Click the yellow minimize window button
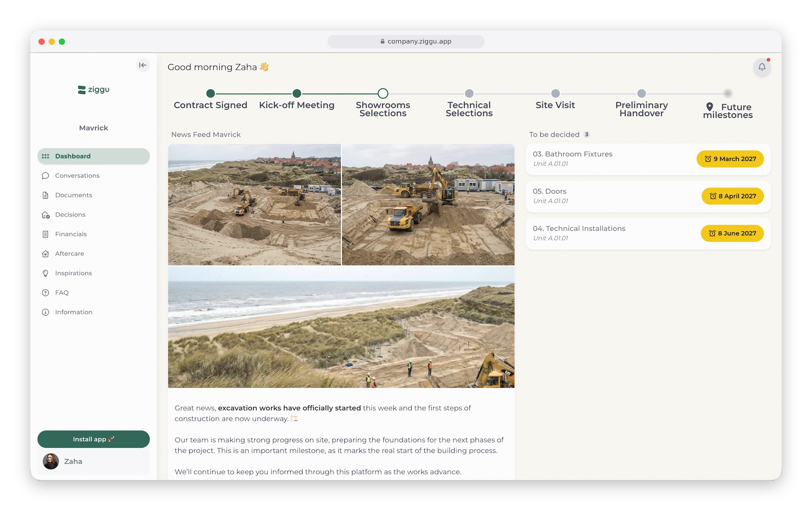This screenshot has width=812, height=511. (52, 41)
